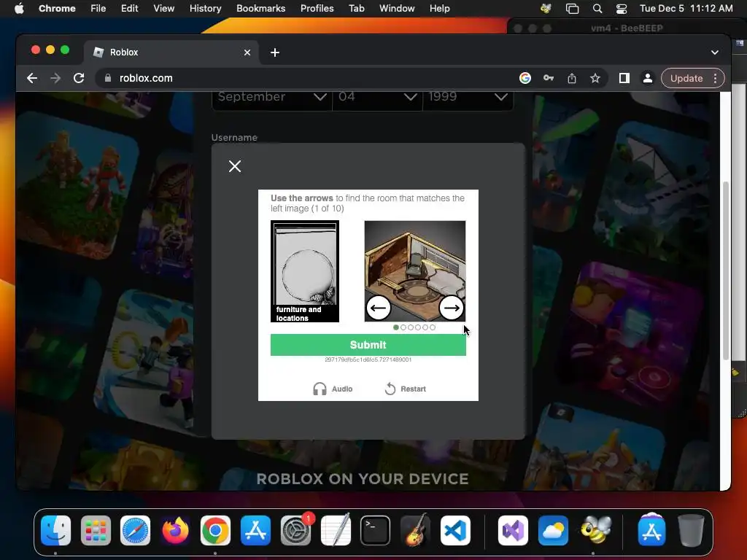Click the furniture and locations reference image
Screen dimensions: 747x560
click(305, 271)
